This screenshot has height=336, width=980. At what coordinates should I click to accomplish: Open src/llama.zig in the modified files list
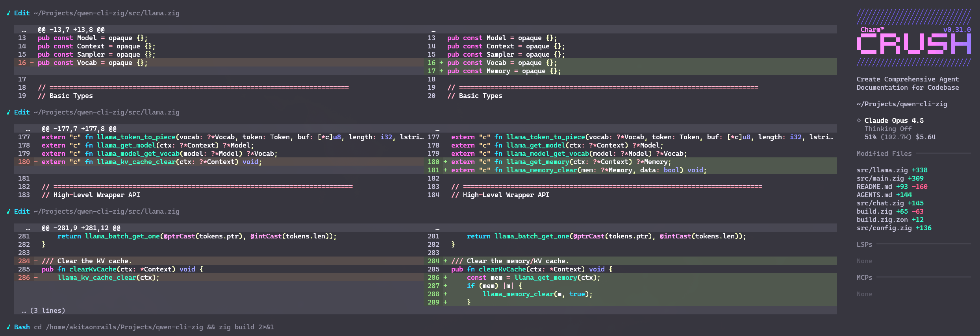click(x=882, y=170)
